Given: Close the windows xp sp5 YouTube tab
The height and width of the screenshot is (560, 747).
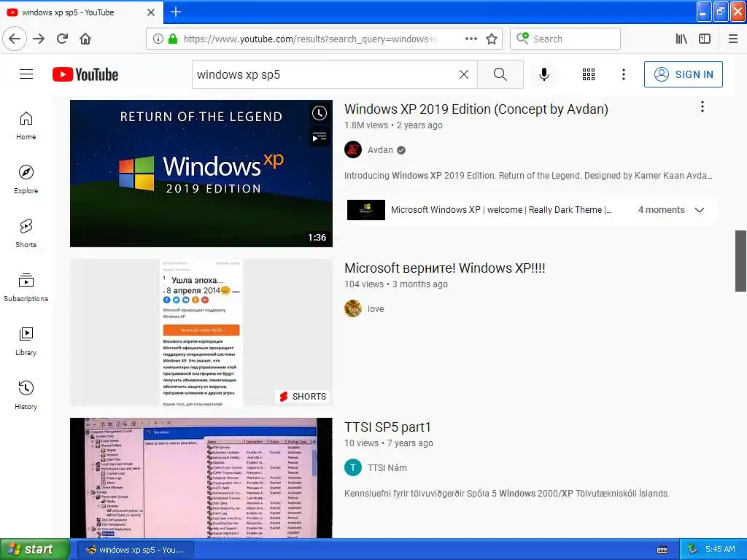Looking at the screenshot, I should [x=151, y=12].
